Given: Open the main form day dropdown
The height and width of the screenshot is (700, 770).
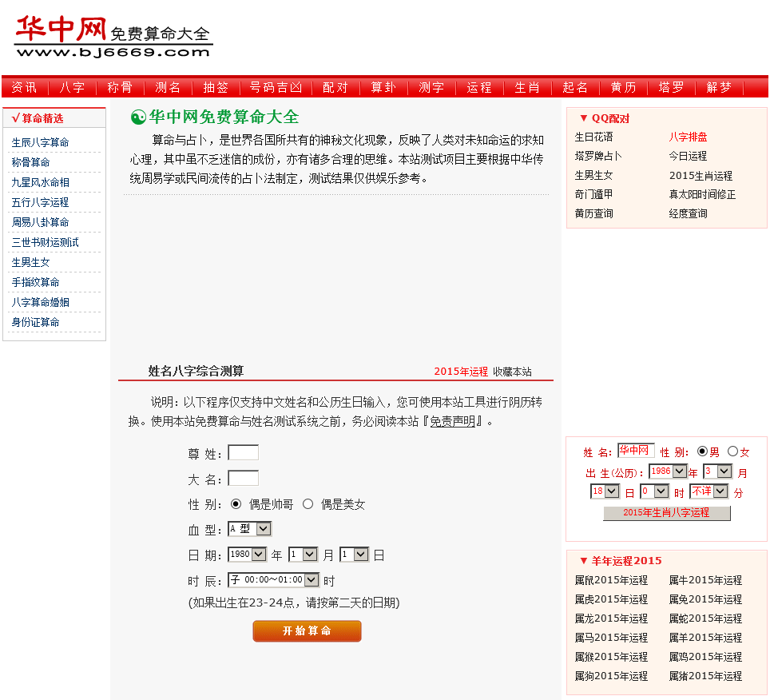Looking at the screenshot, I should click(354, 555).
